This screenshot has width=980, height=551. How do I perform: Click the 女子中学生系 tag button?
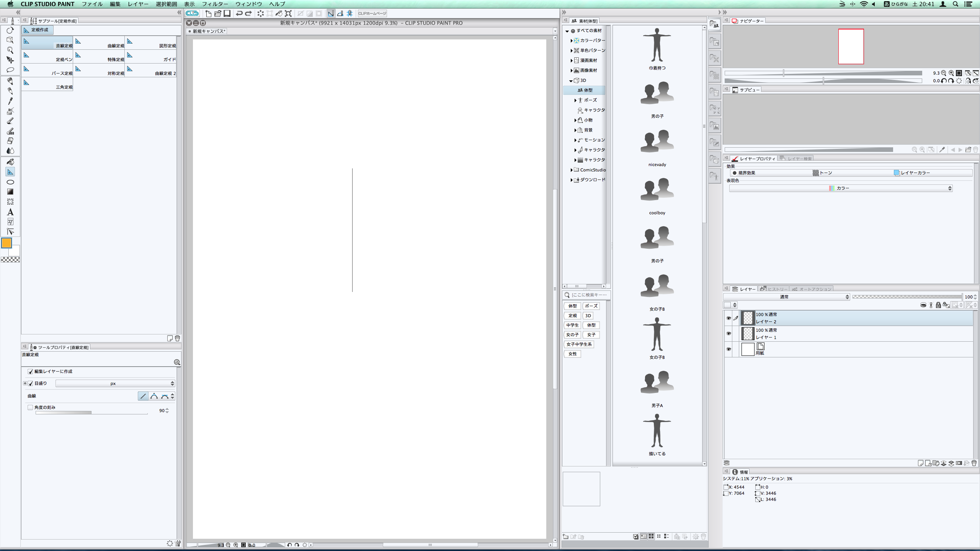[579, 344]
